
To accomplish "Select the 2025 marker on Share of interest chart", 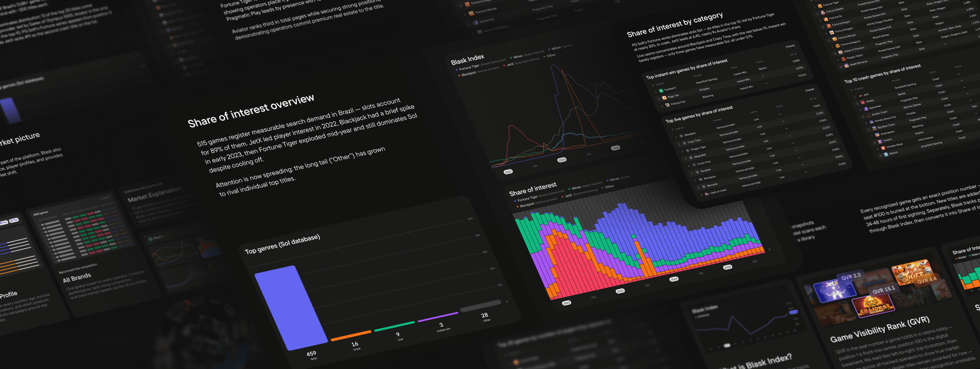I will 727,267.
